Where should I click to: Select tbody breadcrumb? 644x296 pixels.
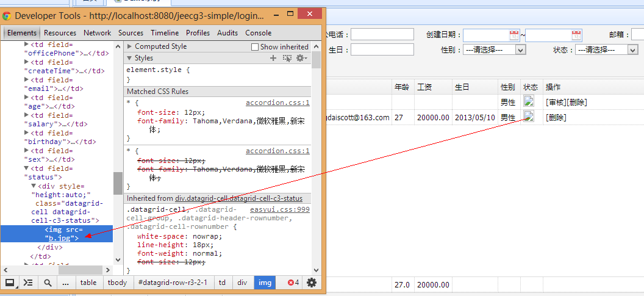(117, 283)
